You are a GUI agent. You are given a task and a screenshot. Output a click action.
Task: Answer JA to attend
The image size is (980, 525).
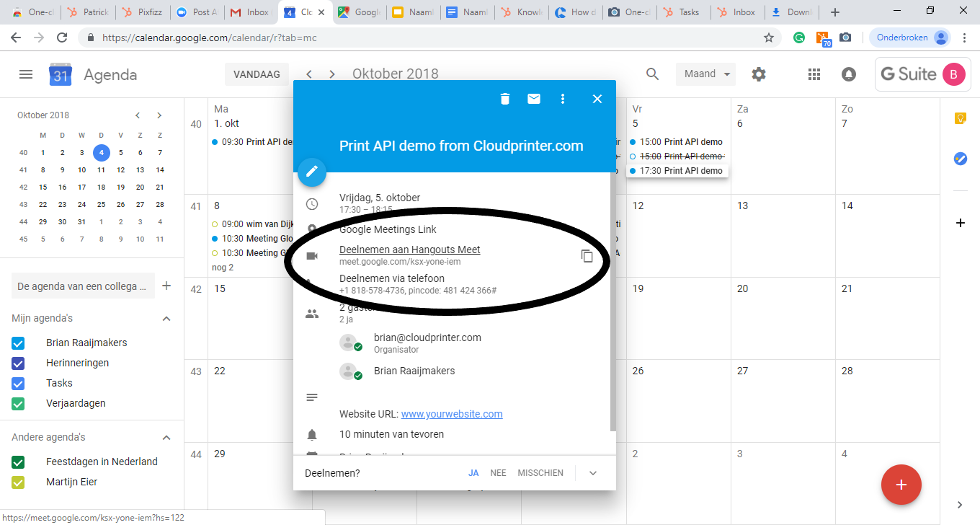pos(473,473)
